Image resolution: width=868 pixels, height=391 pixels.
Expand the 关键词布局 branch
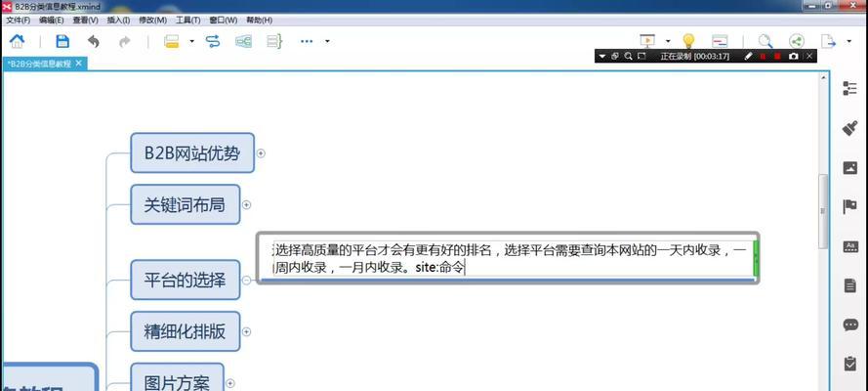[247, 204]
